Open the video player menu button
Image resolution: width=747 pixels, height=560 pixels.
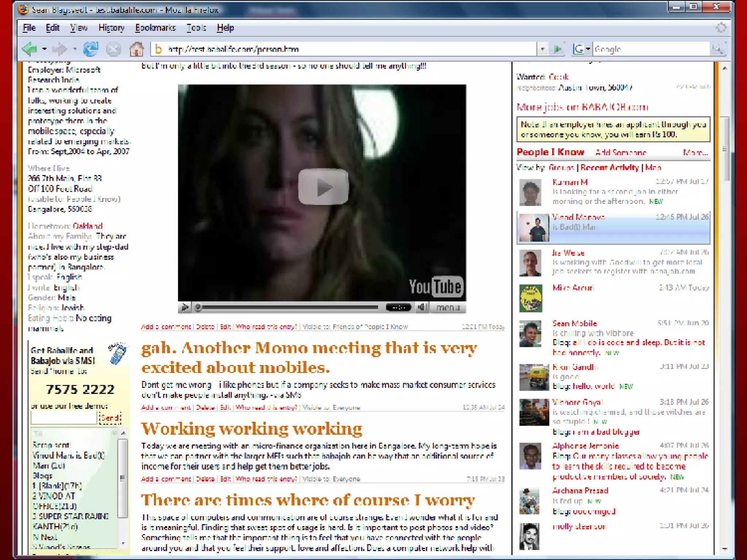point(448,307)
